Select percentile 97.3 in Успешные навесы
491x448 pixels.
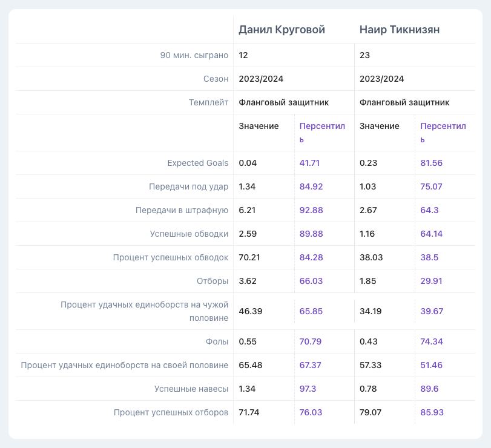pyautogui.click(x=308, y=389)
